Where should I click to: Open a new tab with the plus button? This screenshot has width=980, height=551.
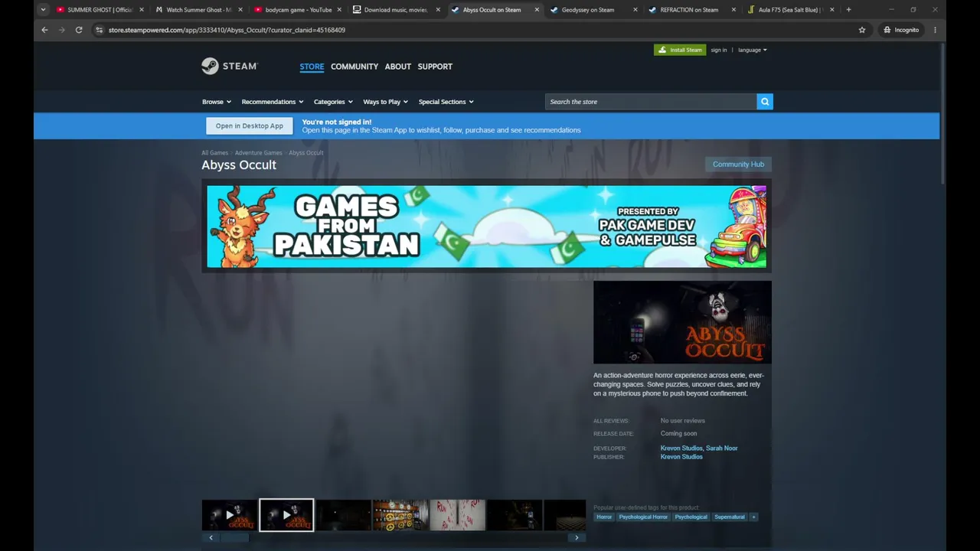pyautogui.click(x=848, y=10)
